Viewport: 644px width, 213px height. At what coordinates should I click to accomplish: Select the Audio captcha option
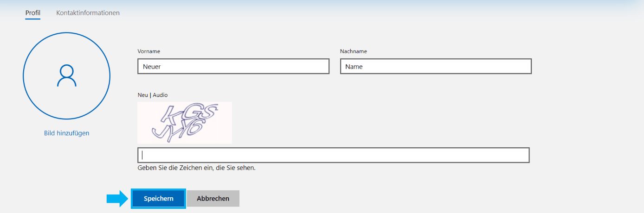[x=160, y=95]
